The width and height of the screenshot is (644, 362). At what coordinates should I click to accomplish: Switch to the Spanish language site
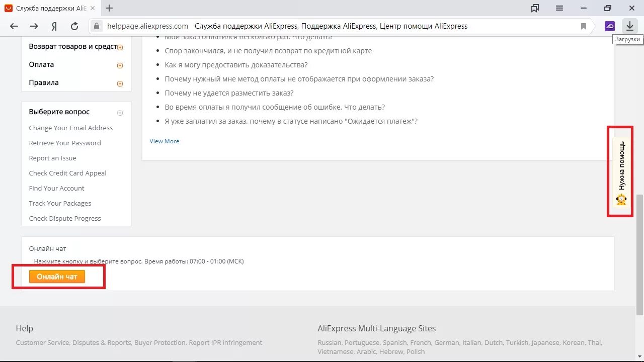(395, 342)
